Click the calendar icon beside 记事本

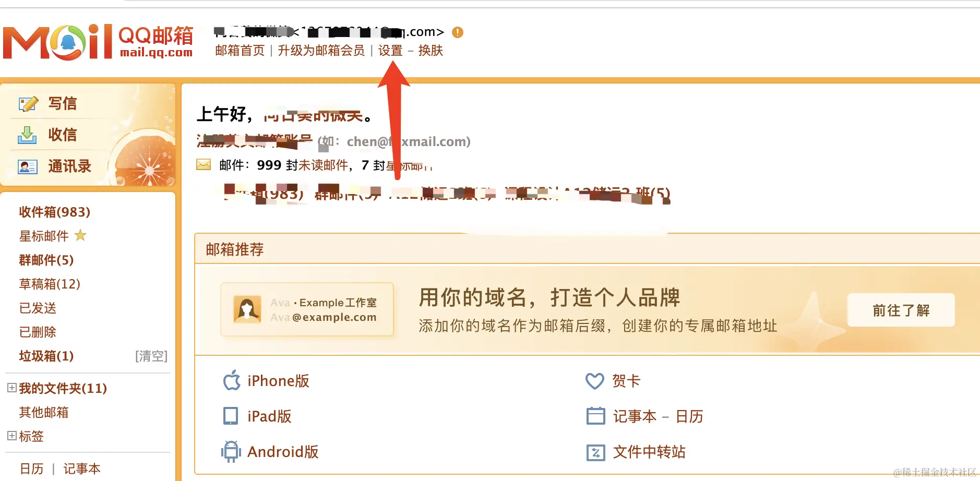[595, 416]
